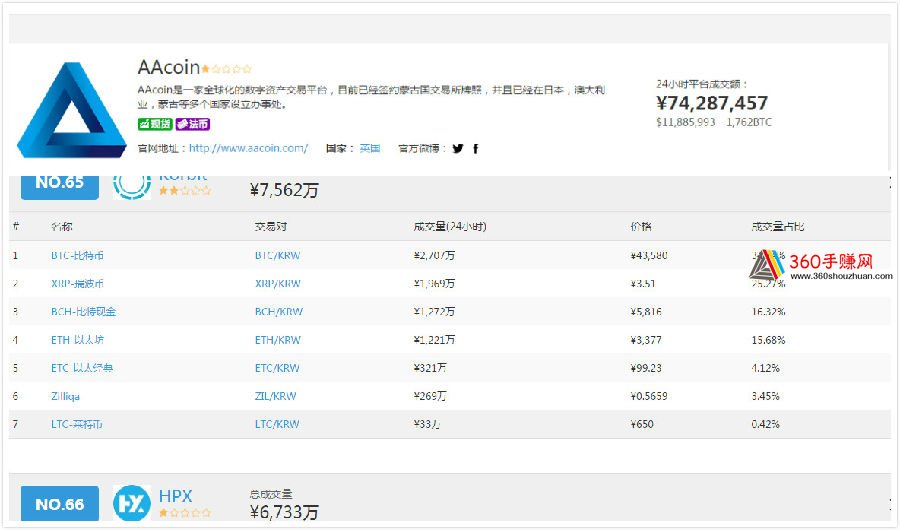This screenshot has width=900, height=530.
Task: Click the green 现货 tag
Action: tap(155, 124)
